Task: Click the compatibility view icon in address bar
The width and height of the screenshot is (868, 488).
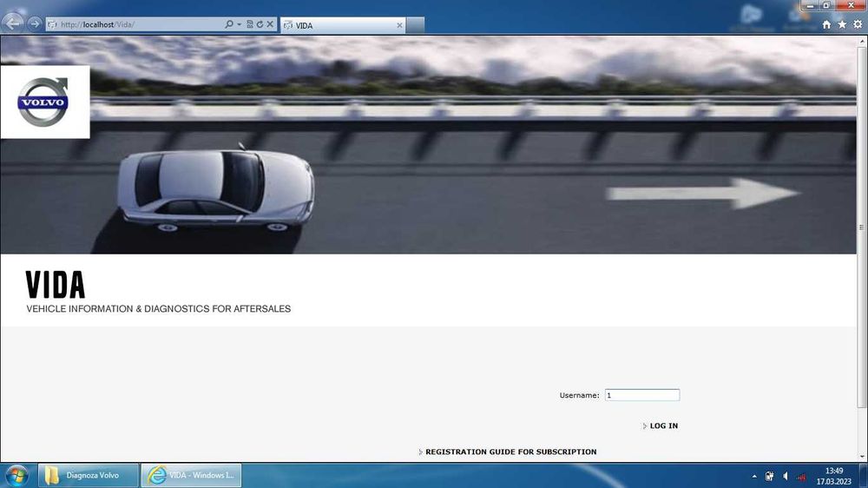Action: (250, 24)
